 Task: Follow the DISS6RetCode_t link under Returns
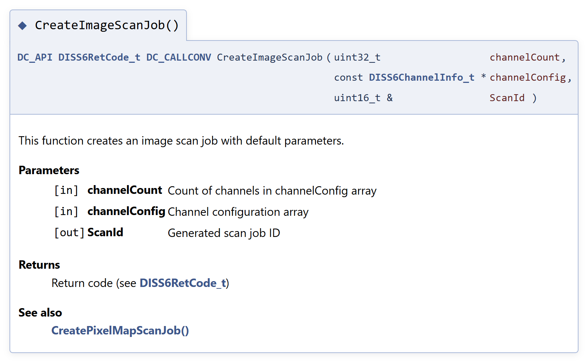[183, 283]
